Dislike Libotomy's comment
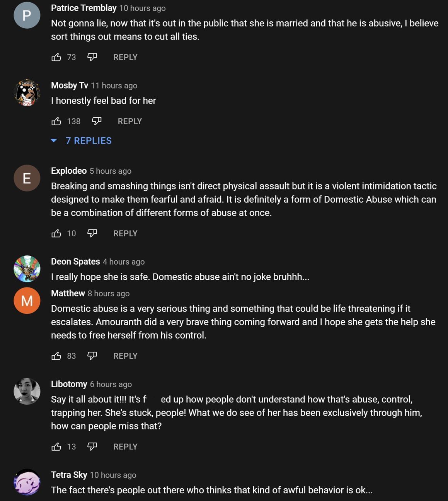448x501 pixels. [92, 446]
